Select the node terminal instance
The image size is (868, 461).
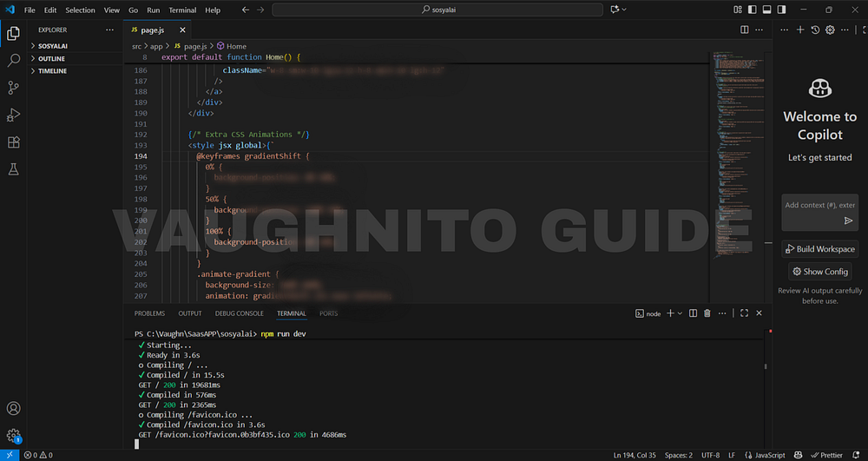click(x=648, y=313)
